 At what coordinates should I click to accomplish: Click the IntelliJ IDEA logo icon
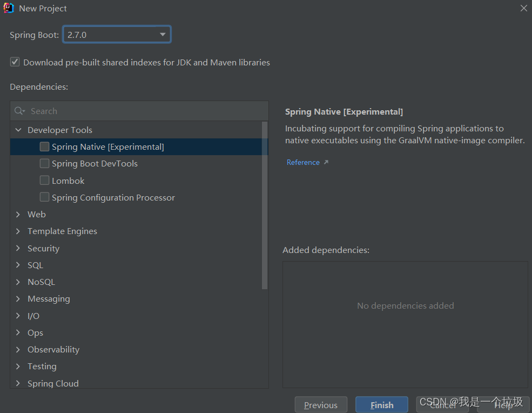(x=9, y=8)
